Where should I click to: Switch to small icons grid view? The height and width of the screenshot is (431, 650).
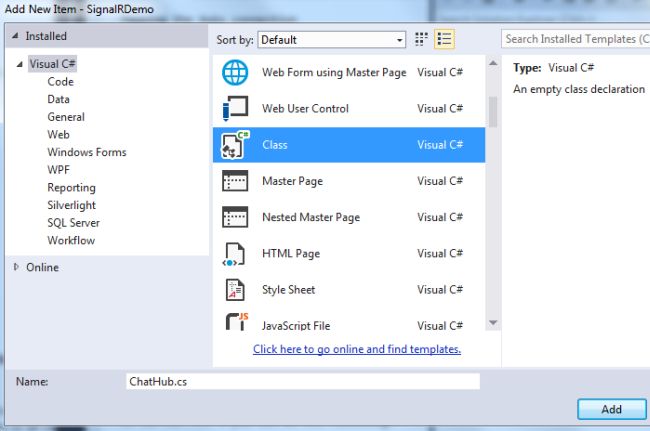click(x=421, y=39)
